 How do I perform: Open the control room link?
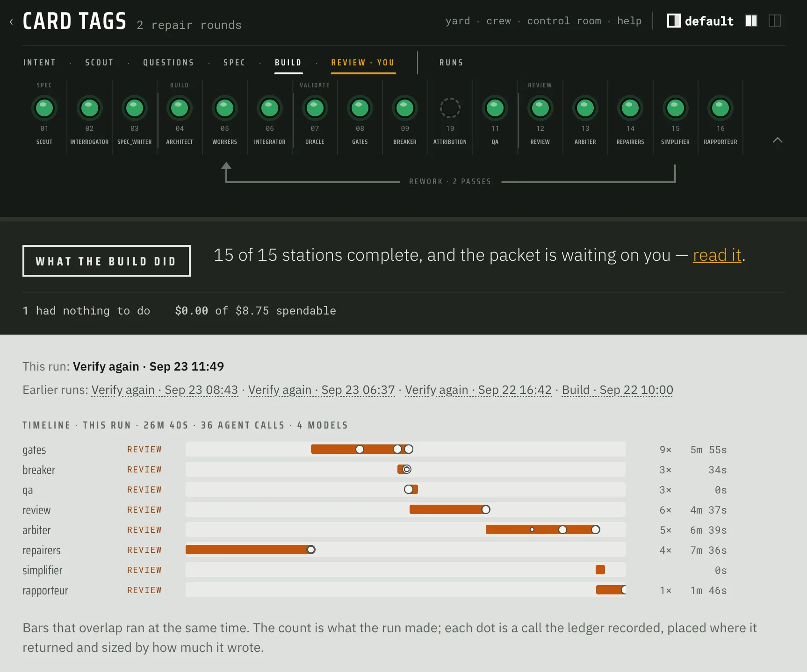pos(564,21)
